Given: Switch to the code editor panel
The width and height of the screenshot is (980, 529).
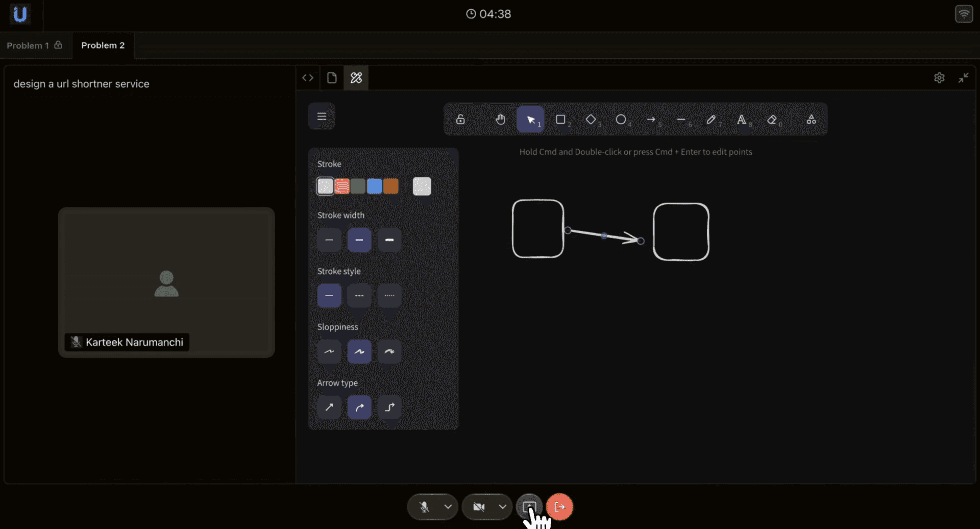Looking at the screenshot, I should pyautogui.click(x=308, y=78).
